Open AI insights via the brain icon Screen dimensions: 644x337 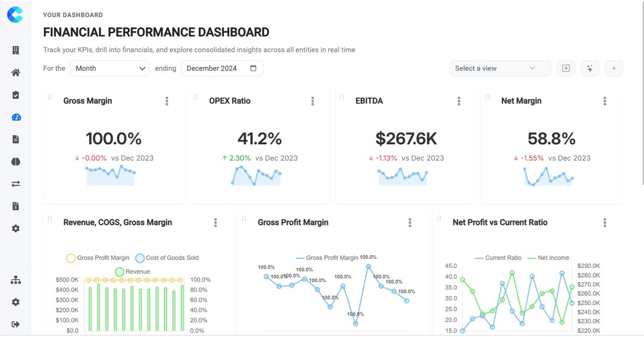(15, 161)
